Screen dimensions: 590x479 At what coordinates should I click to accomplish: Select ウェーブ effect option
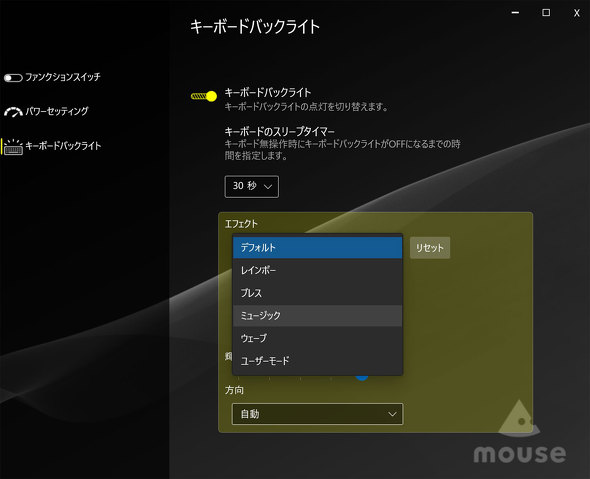click(x=318, y=338)
